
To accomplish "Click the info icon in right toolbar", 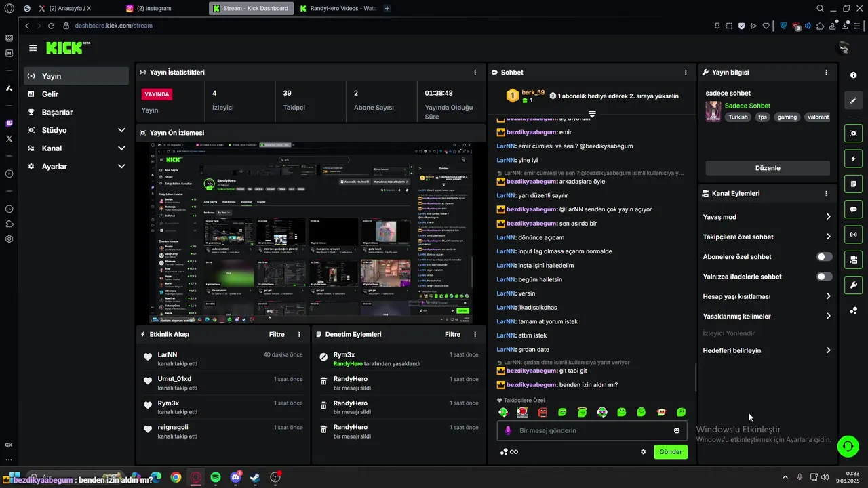I will [853, 75].
